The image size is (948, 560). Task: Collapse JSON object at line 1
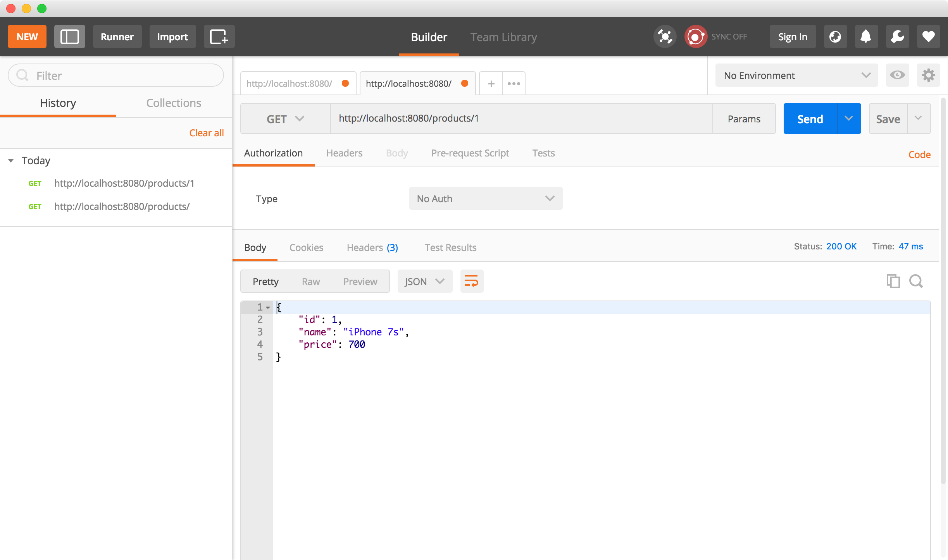coord(268,307)
